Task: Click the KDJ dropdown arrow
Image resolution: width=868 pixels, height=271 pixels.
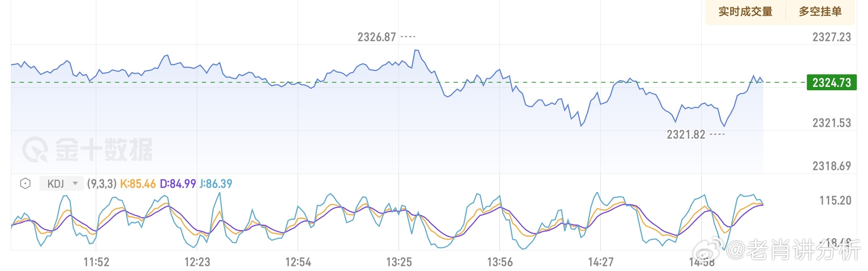Action: [x=75, y=183]
